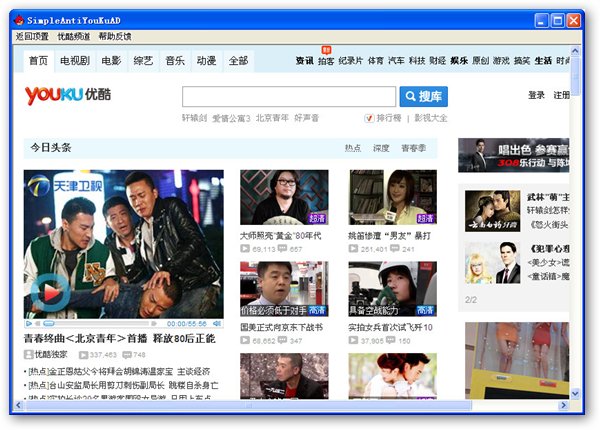Click the small play icon in player bar

click(29, 324)
